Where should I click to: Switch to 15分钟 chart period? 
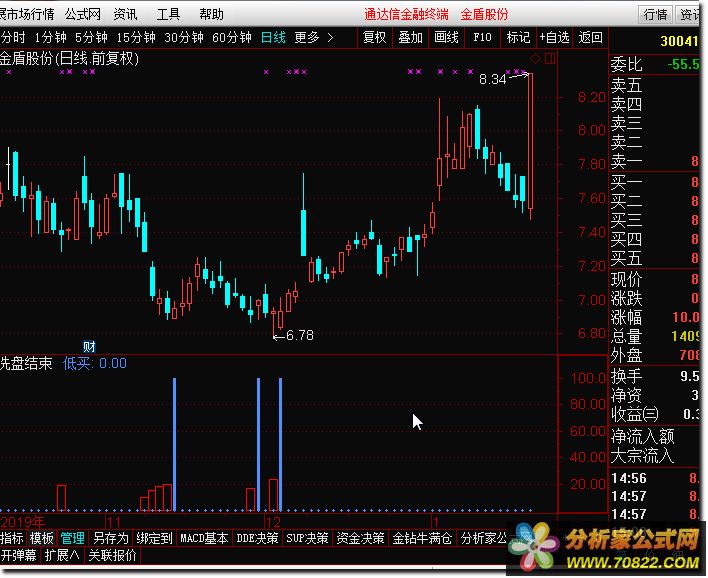[x=136, y=37]
